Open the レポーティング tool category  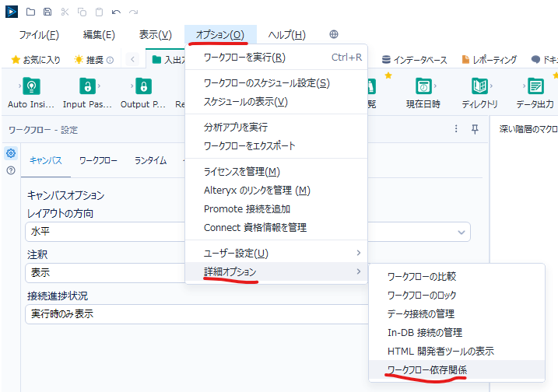(490, 60)
